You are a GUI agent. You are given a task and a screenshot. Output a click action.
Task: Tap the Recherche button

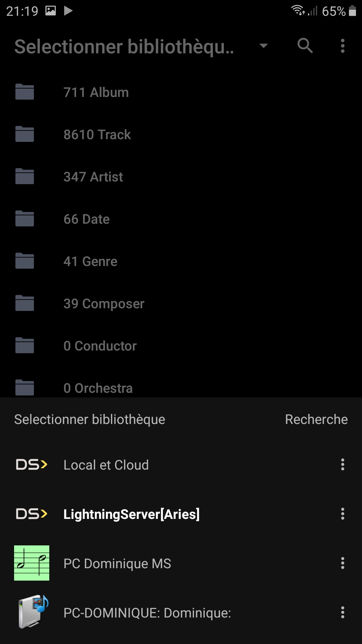click(x=316, y=419)
